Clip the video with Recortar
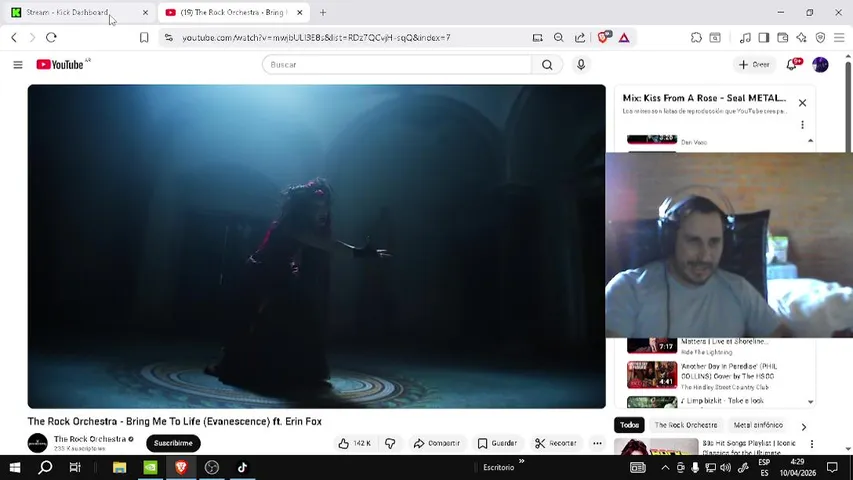 tap(555, 443)
